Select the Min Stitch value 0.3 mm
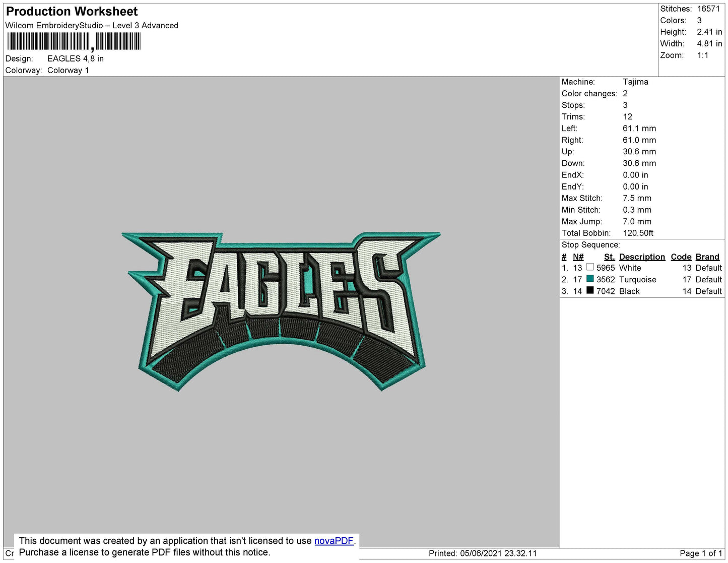Screen dimensions: 728x563 coord(637,210)
